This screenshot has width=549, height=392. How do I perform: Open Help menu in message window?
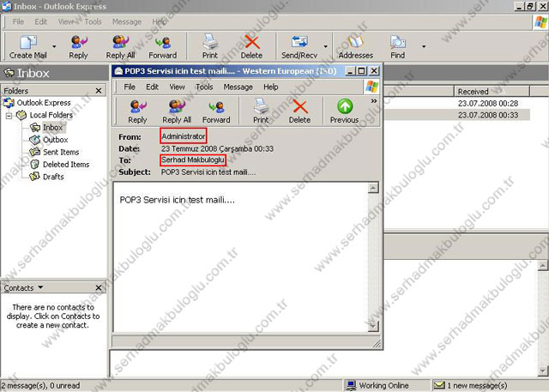click(271, 87)
